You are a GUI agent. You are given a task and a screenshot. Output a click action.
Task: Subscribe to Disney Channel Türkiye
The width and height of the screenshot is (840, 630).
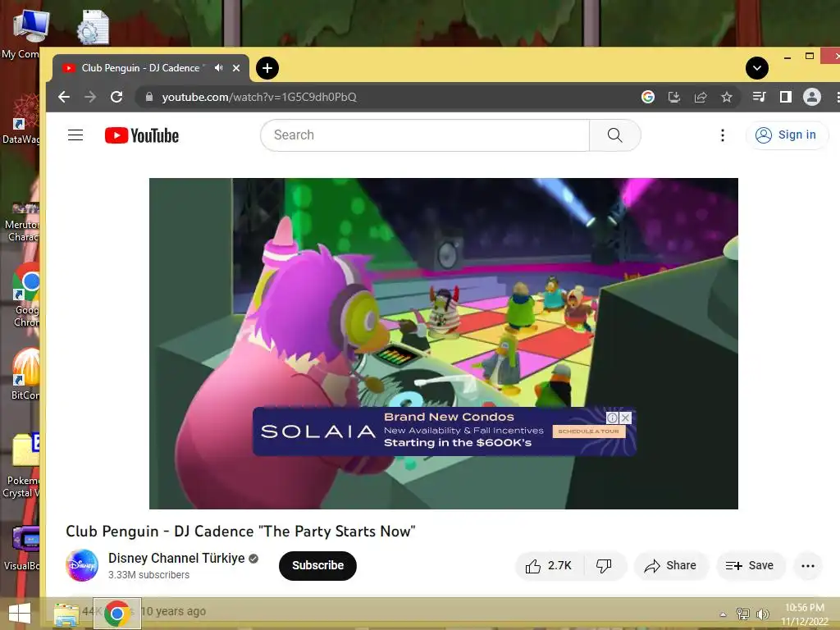coord(317,565)
